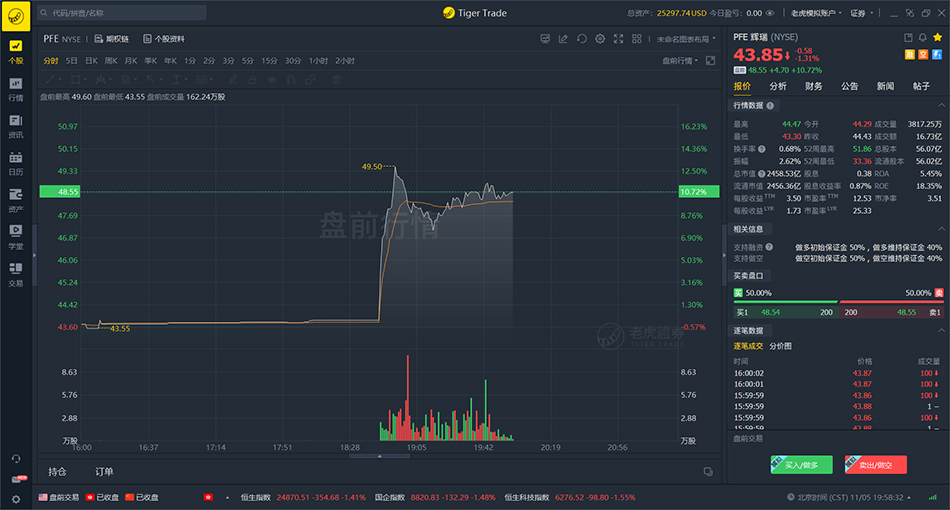The width and height of the screenshot is (950, 510).
Task: Click the customer support headset icon
Action: pos(16,459)
